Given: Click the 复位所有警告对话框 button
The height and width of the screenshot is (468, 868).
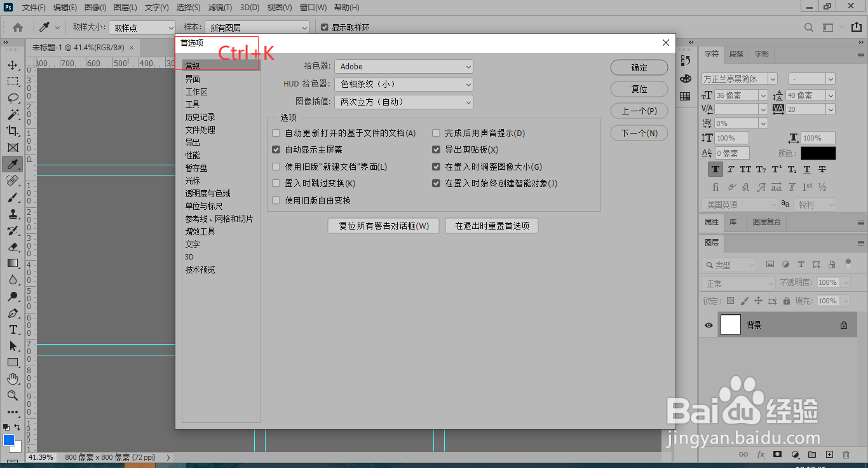Looking at the screenshot, I should click(x=383, y=225).
